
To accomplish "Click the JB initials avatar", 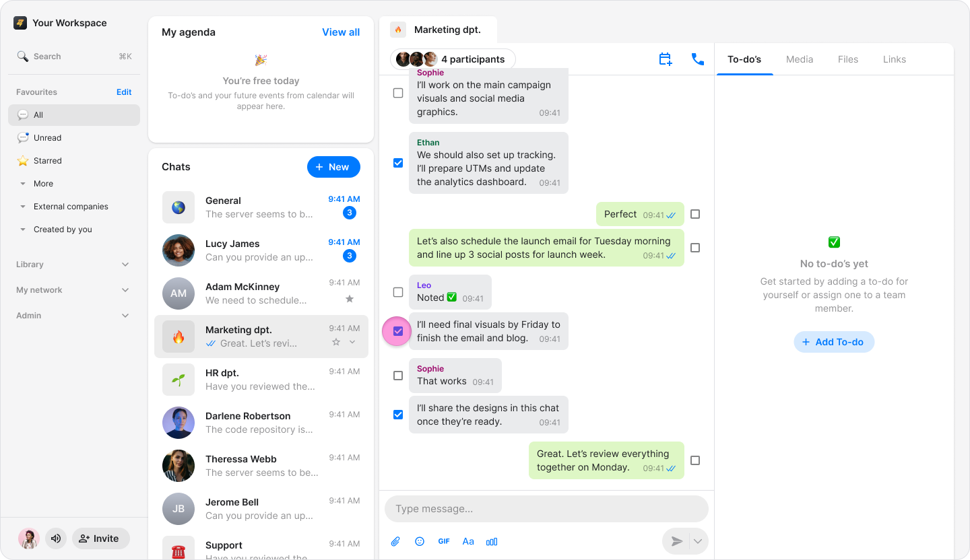I will 179,509.
